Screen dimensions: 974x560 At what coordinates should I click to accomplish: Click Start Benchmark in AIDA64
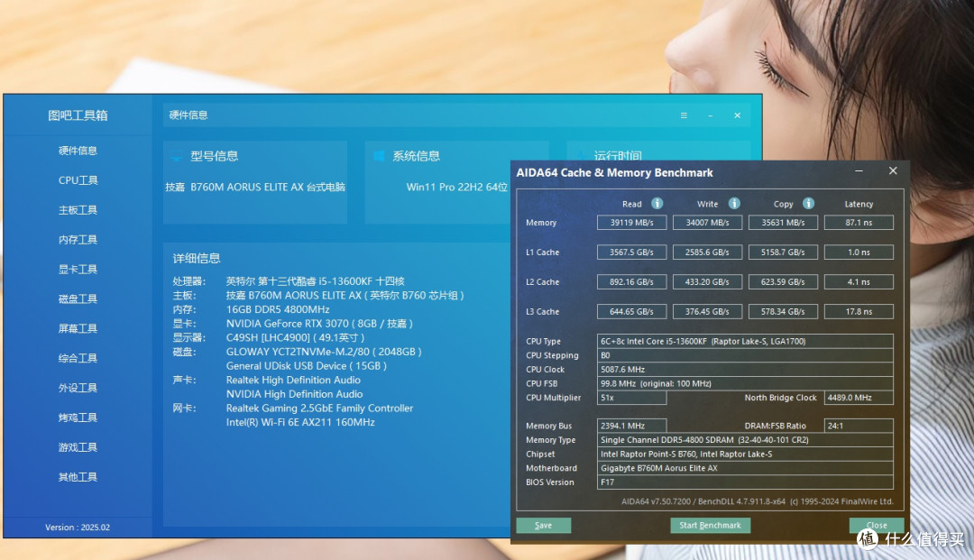(x=710, y=525)
